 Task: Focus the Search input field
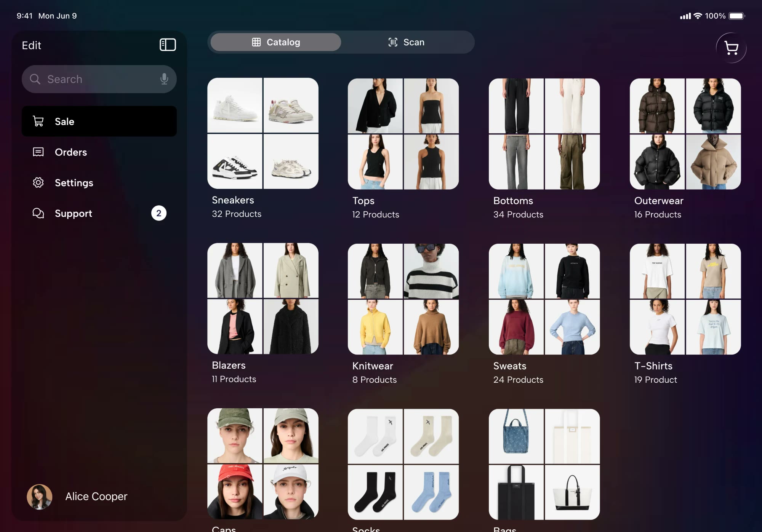tap(99, 79)
